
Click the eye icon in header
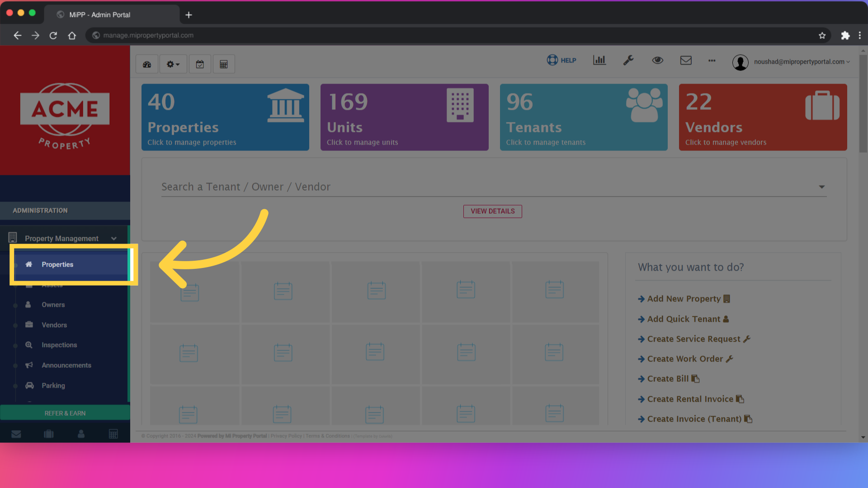[657, 60]
